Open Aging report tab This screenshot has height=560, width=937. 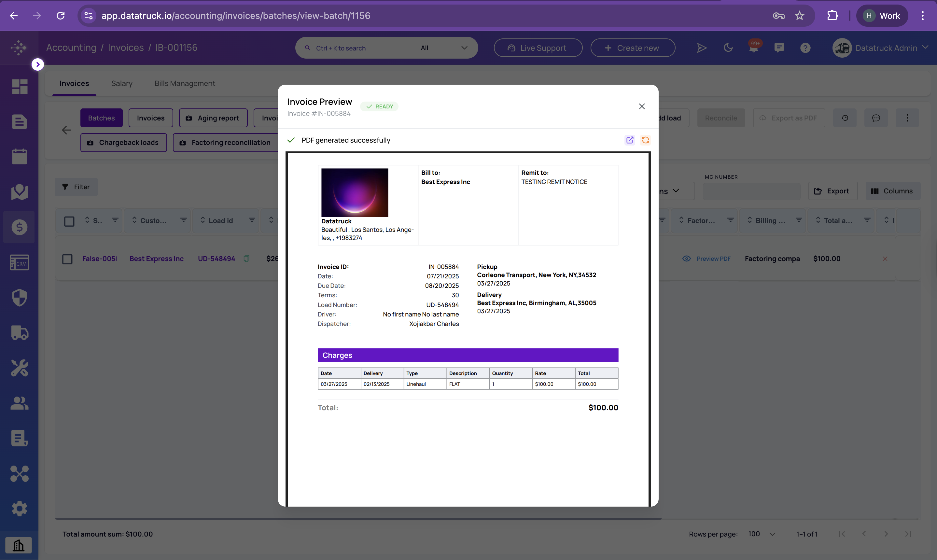[213, 118]
